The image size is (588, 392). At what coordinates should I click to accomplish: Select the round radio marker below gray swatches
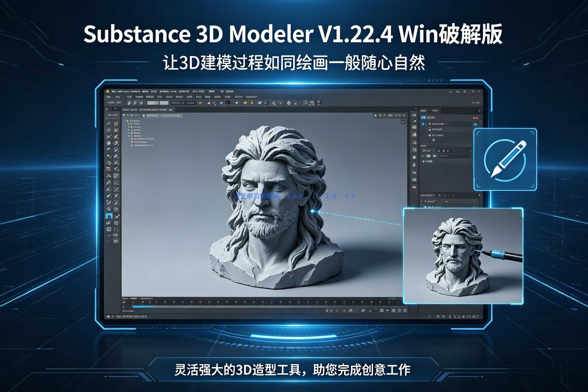point(423,162)
